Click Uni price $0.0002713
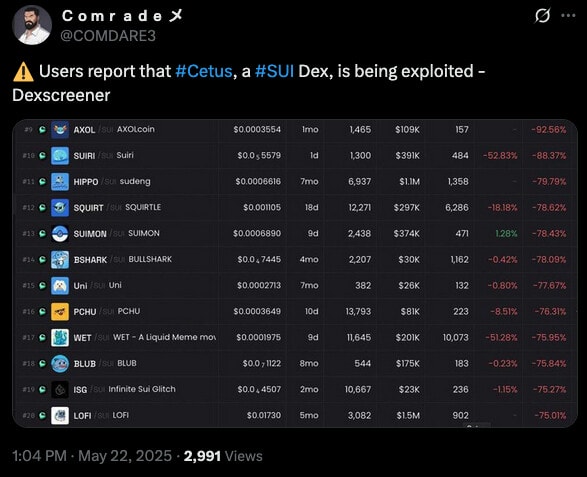The height and width of the screenshot is (477, 587). 259,286
